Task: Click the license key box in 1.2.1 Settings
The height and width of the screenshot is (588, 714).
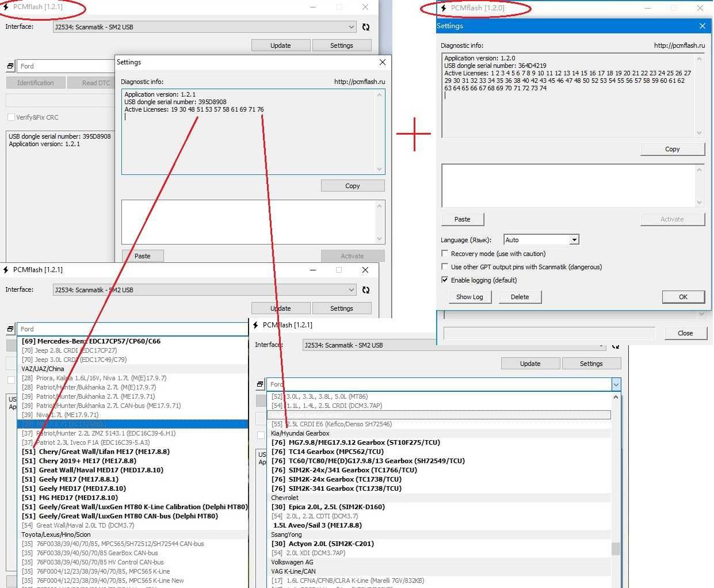Action: pos(253,222)
